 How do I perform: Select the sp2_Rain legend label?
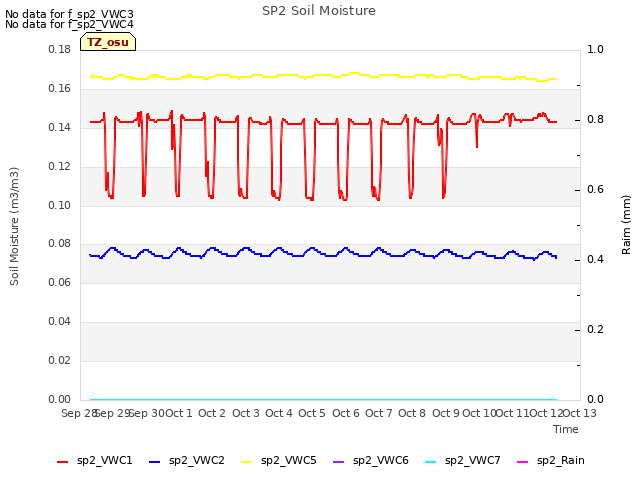tap(561, 461)
